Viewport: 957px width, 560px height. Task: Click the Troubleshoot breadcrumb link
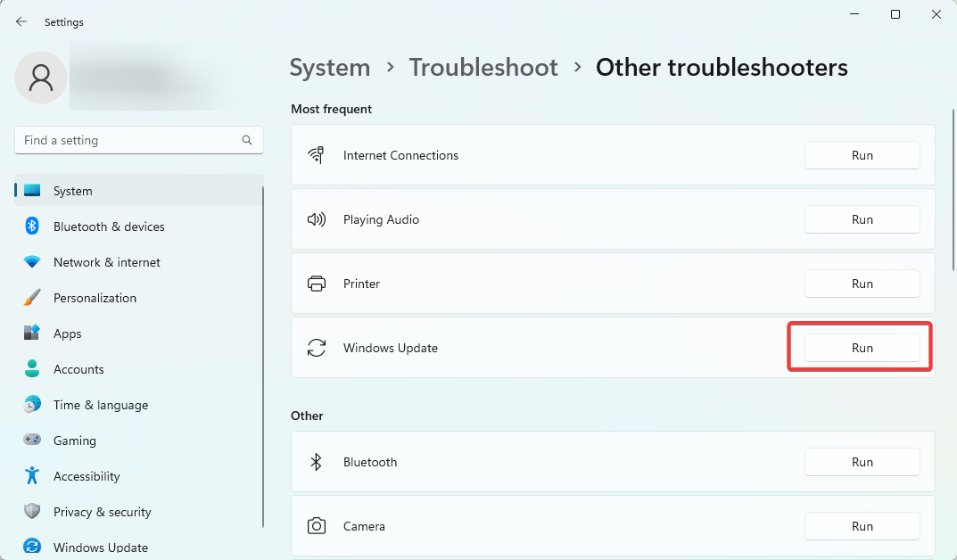point(483,68)
